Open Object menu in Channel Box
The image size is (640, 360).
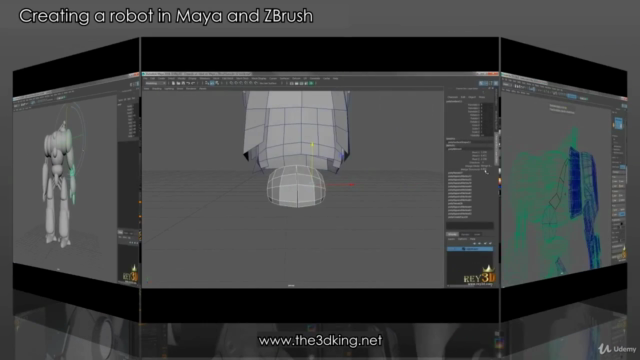472,97
